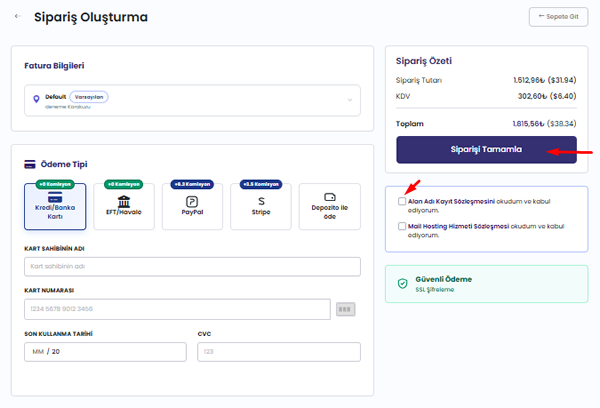This screenshot has height=408, width=600.
Task: Check the Mail Hosting Hizmeti Sözleşmesi checkbox
Action: click(x=401, y=226)
